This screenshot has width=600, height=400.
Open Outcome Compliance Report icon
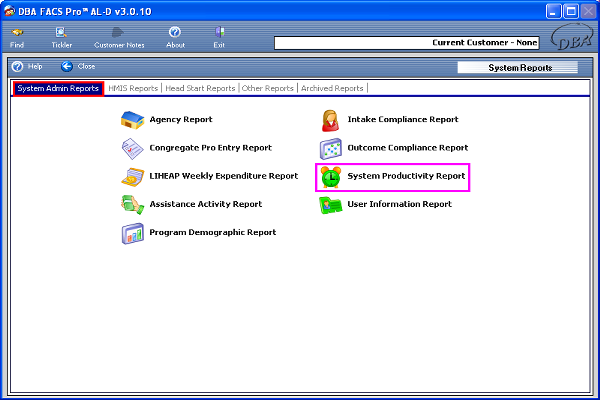coord(330,148)
